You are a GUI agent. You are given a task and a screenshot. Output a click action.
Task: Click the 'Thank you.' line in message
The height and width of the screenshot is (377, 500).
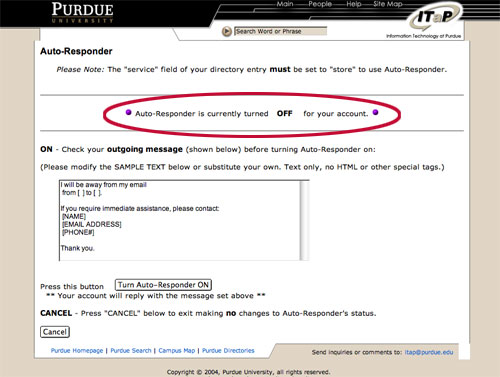point(78,248)
